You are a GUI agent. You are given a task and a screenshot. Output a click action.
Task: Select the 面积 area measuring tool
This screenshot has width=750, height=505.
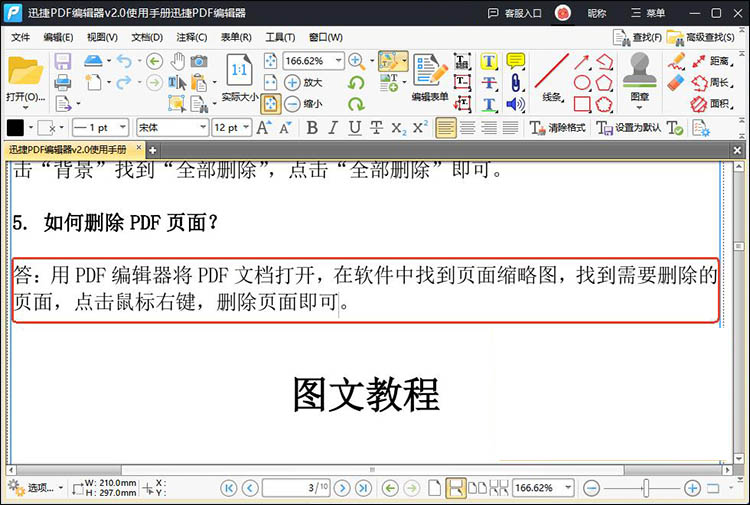(712, 104)
